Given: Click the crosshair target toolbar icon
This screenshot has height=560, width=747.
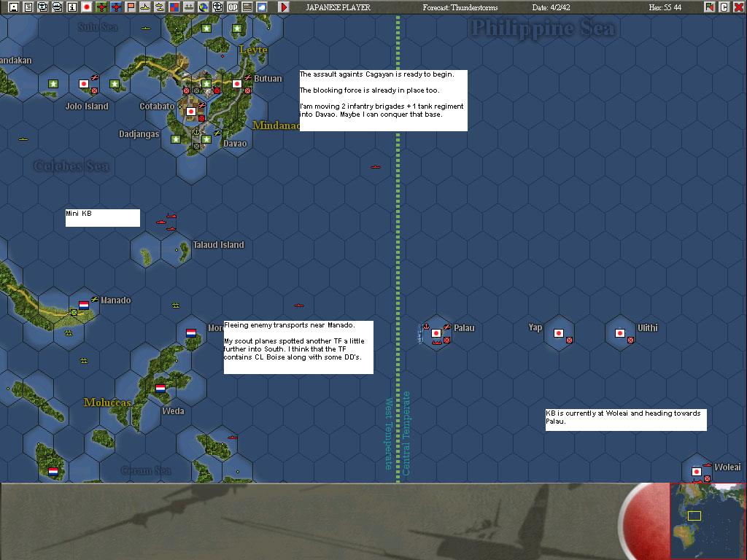Looking at the screenshot, I should [x=218, y=7].
